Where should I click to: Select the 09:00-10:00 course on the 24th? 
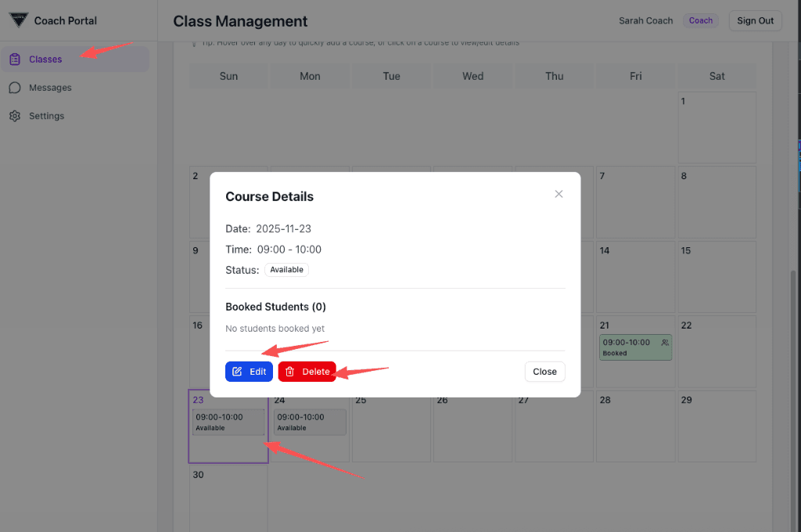point(310,422)
